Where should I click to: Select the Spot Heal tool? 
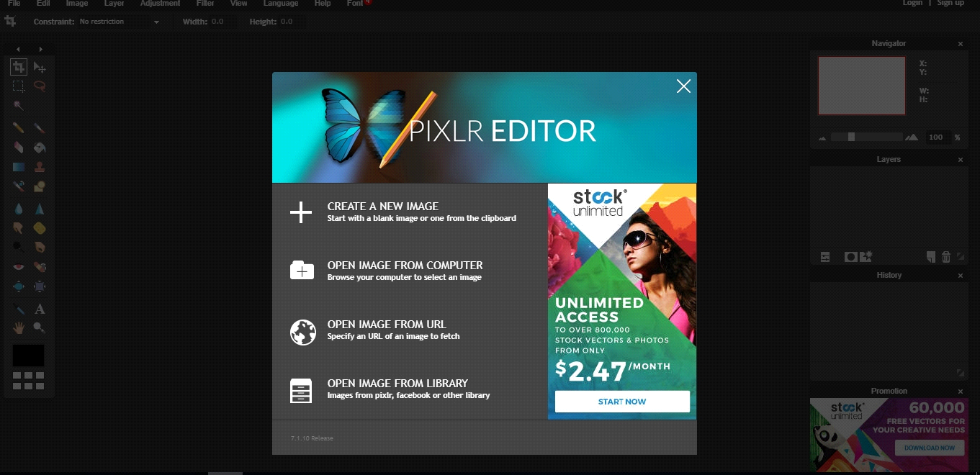[40, 267]
